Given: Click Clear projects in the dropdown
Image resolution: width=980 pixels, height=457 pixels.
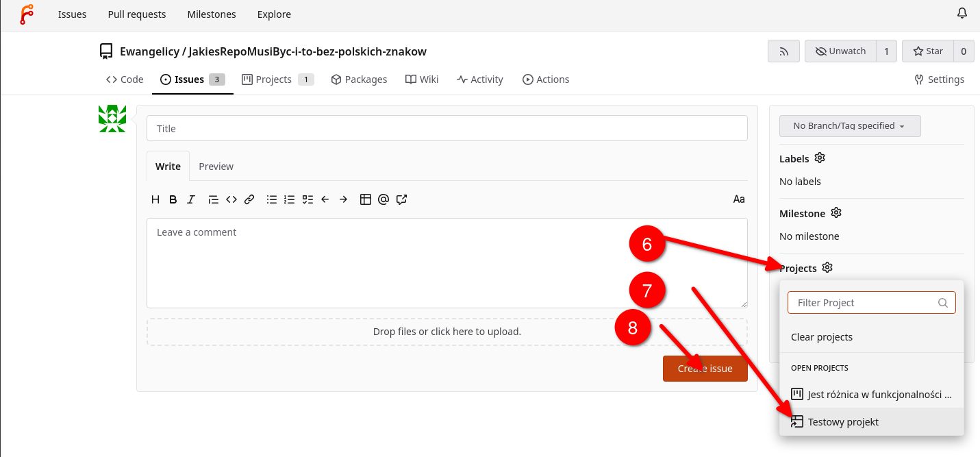Looking at the screenshot, I should pyautogui.click(x=822, y=337).
